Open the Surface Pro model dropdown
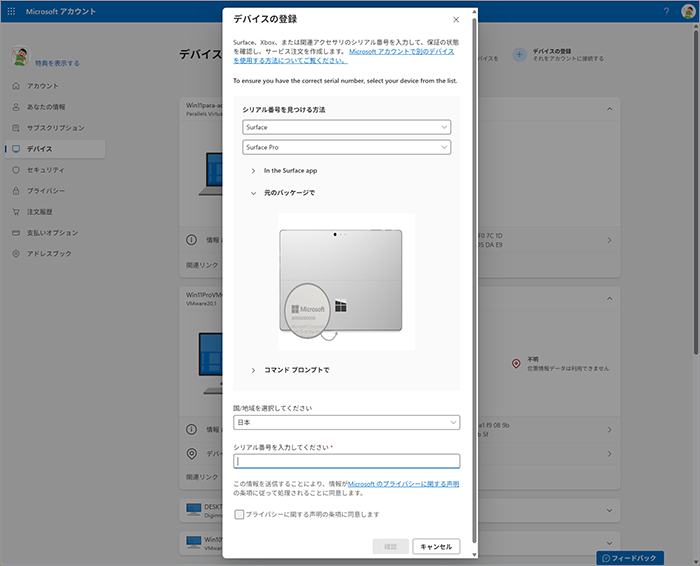 (346, 147)
